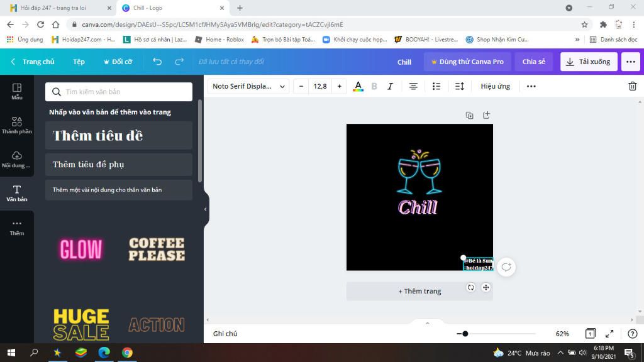Viewport: 644px width, 362px height.
Task: Open Hoidap247.com bookmark
Action: tap(84, 40)
